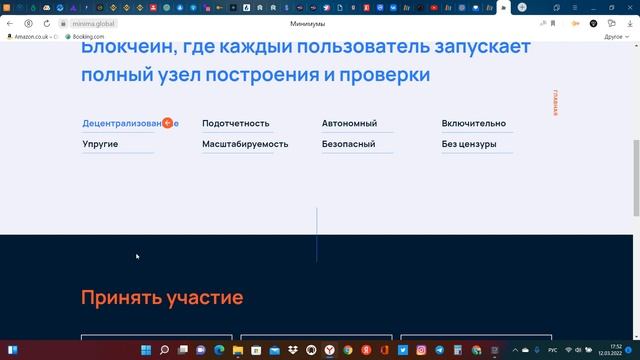The width and height of the screenshot is (640, 360).
Task: Bookmark this page using the bookmark icon
Action: click(x=553, y=24)
